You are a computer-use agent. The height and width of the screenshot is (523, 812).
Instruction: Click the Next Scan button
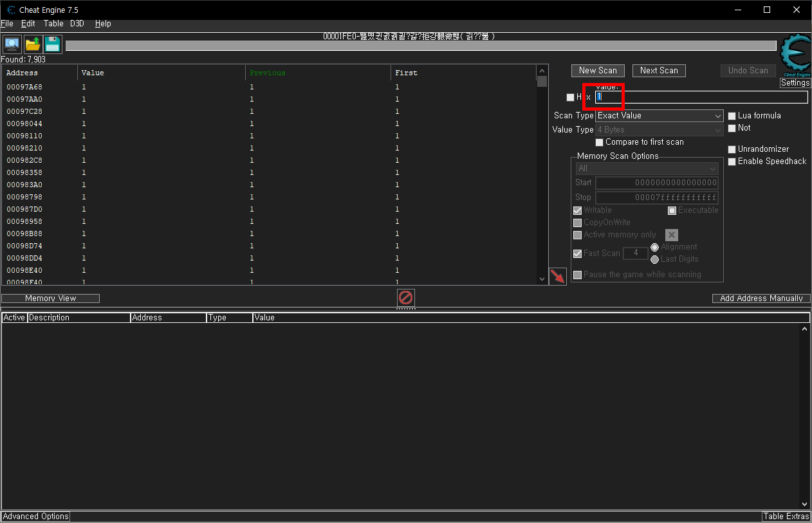coord(659,71)
